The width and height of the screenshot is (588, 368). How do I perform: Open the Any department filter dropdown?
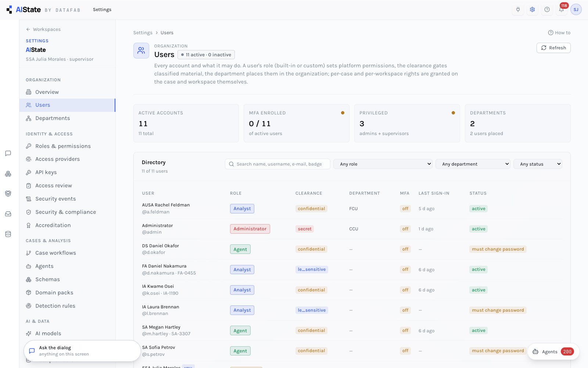(x=473, y=164)
